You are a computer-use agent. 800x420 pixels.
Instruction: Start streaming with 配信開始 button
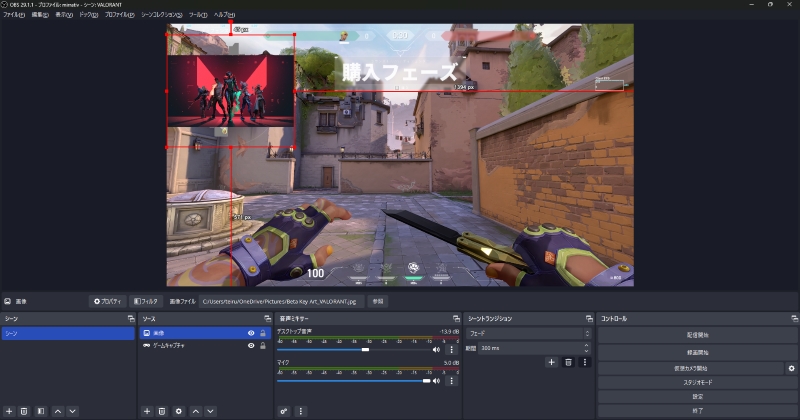pos(697,335)
